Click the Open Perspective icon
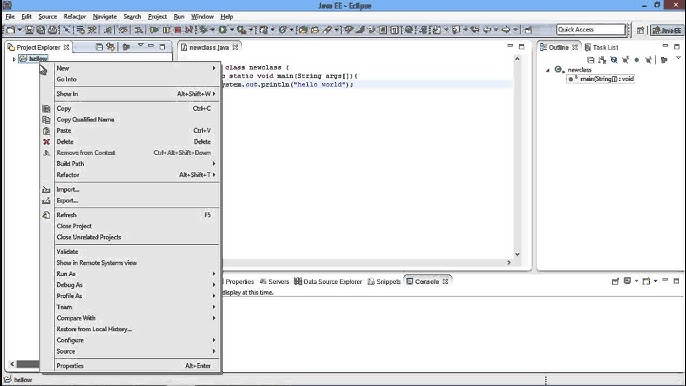The width and height of the screenshot is (686, 386). click(640, 30)
